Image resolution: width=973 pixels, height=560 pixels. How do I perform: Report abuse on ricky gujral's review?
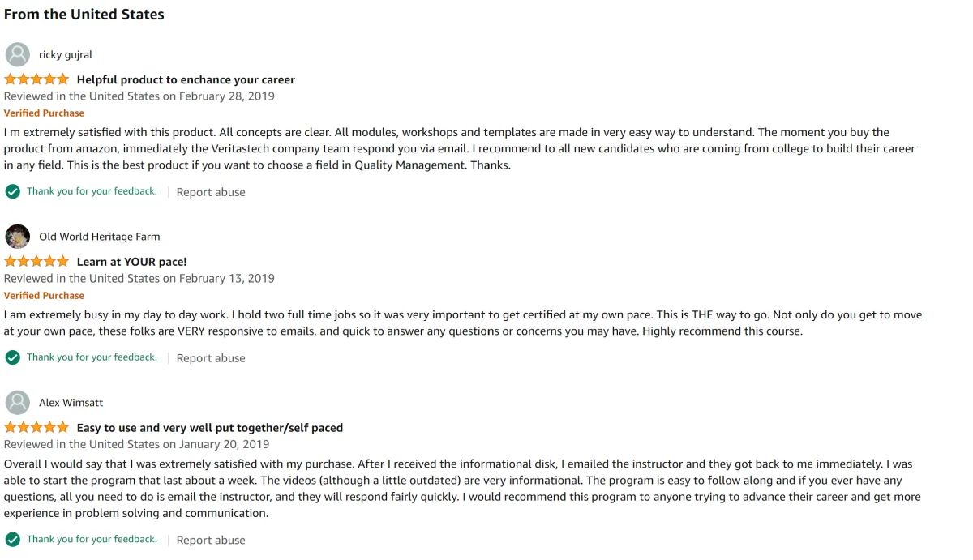(x=211, y=192)
